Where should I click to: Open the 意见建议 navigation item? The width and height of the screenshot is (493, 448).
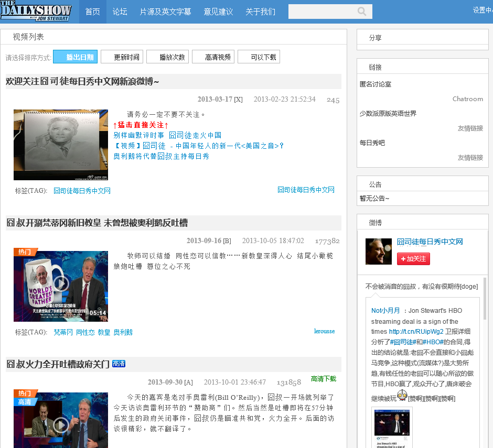pyautogui.click(x=218, y=12)
